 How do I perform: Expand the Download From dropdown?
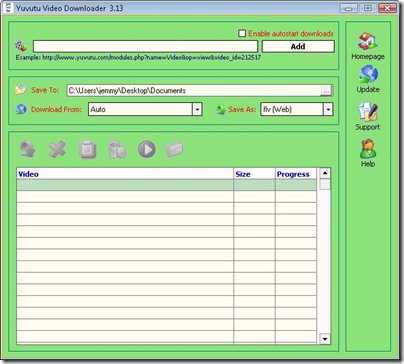tap(197, 109)
